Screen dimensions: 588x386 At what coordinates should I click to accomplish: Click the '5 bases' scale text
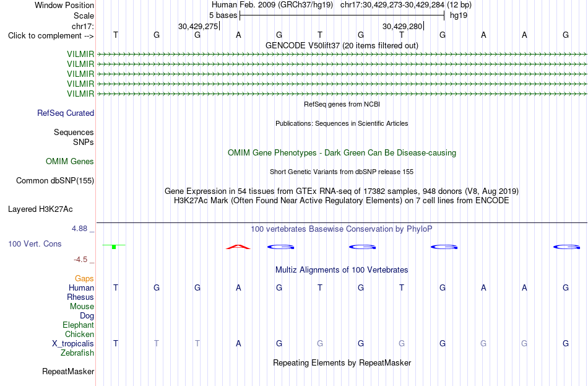(223, 15)
